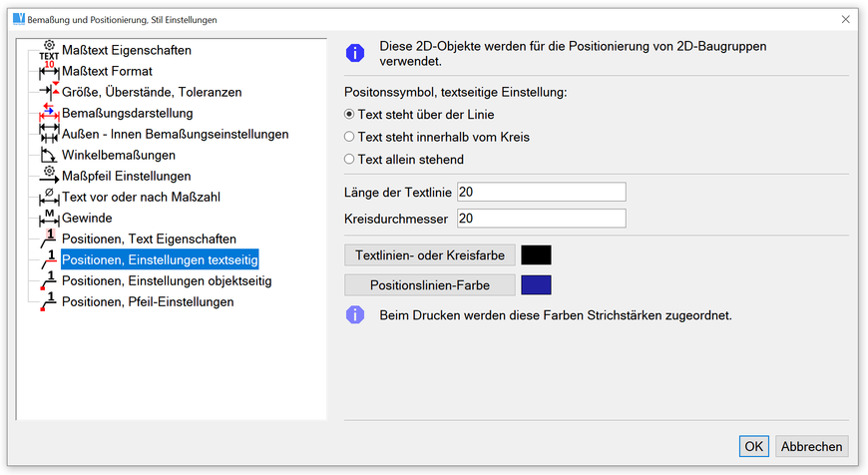868x475 pixels.
Task: Click the Winkelbemaßungen angle icon
Action: (x=49, y=155)
